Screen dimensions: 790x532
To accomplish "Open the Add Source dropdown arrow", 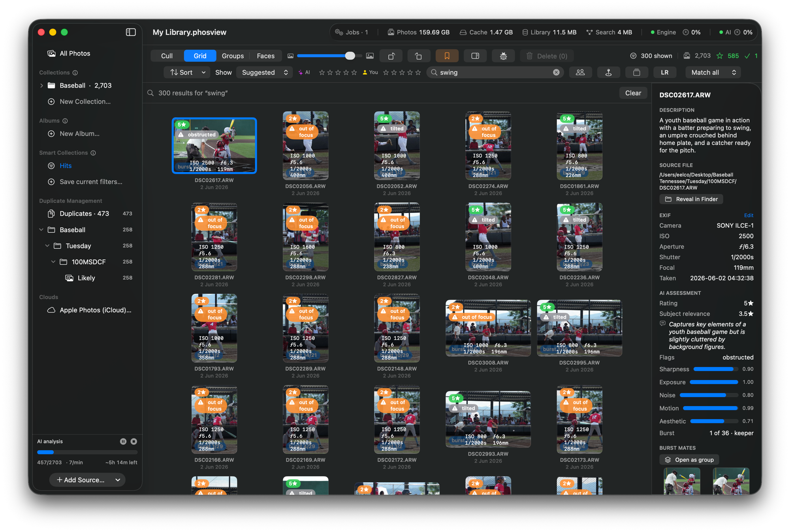I will pyautogui.click(x=118, y=480).
